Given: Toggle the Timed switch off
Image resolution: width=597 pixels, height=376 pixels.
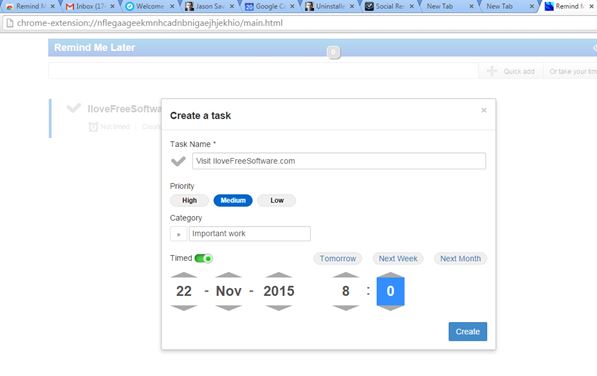Looking at the screenshot, I should [x=203, y=258].
